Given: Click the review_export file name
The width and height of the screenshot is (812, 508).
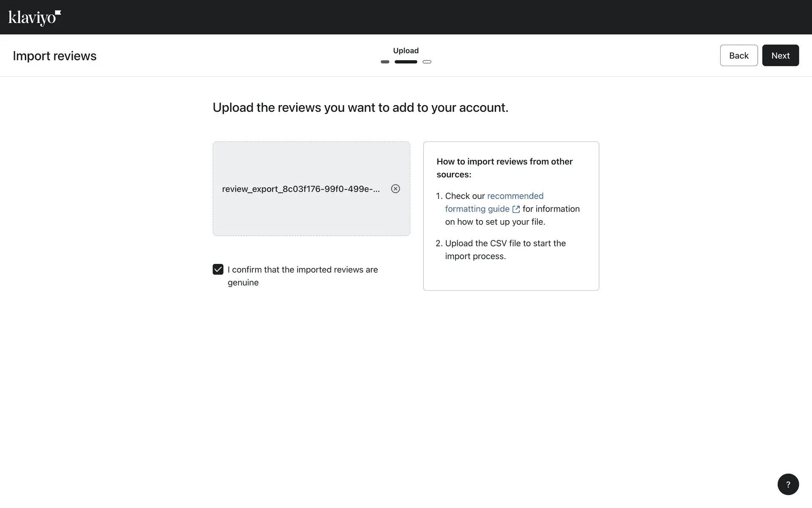Looking at the screenshot, I should (301, 189).
